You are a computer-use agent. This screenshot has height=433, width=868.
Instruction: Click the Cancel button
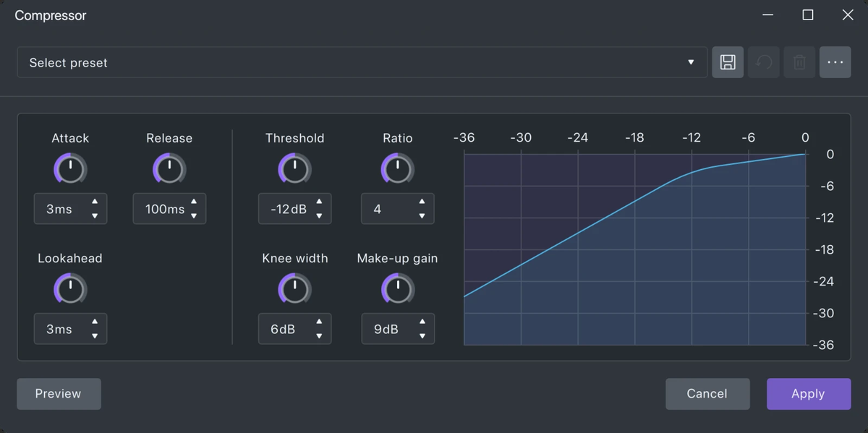tap(707, 394)
